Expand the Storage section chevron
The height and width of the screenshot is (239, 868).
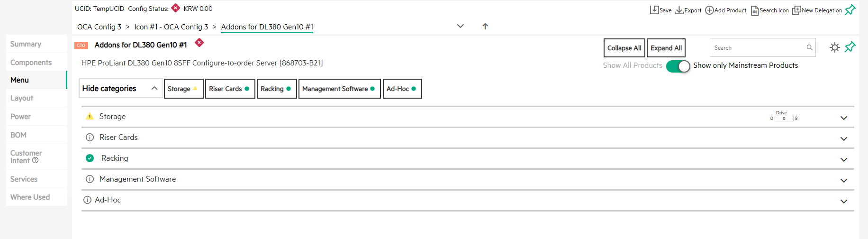[x=844, y=118]
